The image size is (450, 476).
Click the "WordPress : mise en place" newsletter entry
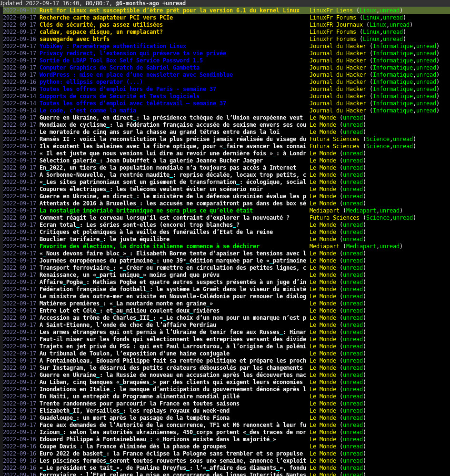[x=136, y=75]
